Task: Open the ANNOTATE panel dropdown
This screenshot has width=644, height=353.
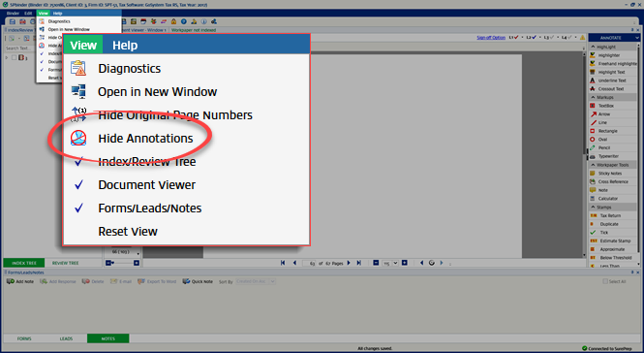Action: coord(637,38)
